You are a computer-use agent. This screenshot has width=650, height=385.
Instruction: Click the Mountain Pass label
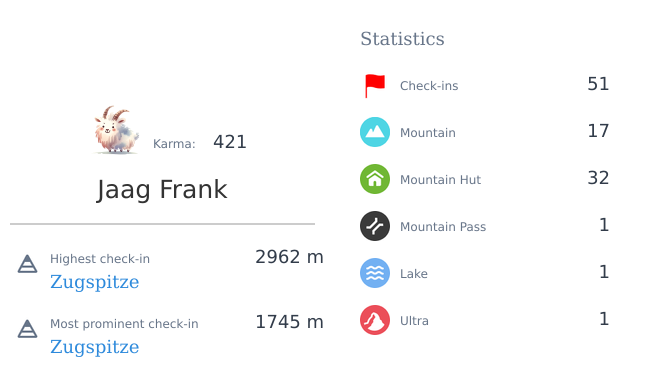[443, 227]
